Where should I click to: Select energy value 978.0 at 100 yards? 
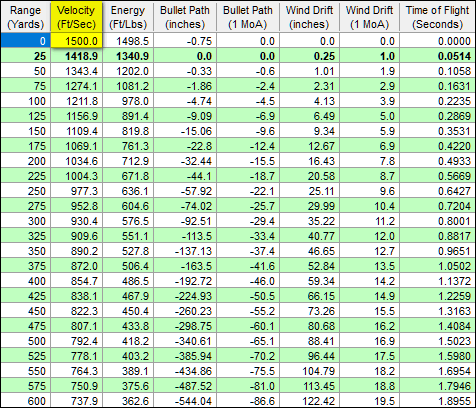coord(128,101)
